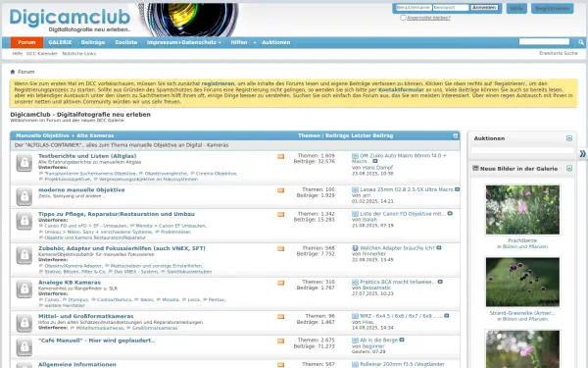Image resolution: width=588 pixels, height=368 pixels.
Task: Open Objektivvergleiche subforum link
Action: (166, 174)
